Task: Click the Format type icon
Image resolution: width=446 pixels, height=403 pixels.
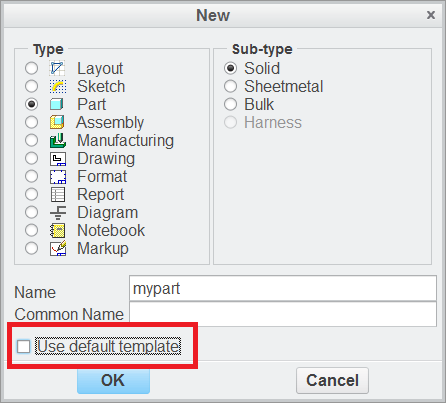Action: (x=58, y=177)
